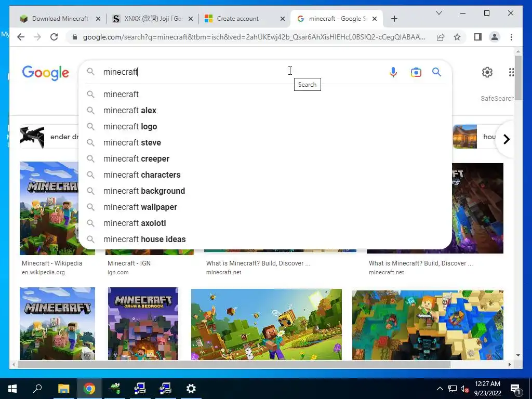Viewport: 532px width, 399px height.
Task: Go forward in browser history
Action: pos(37,37)
